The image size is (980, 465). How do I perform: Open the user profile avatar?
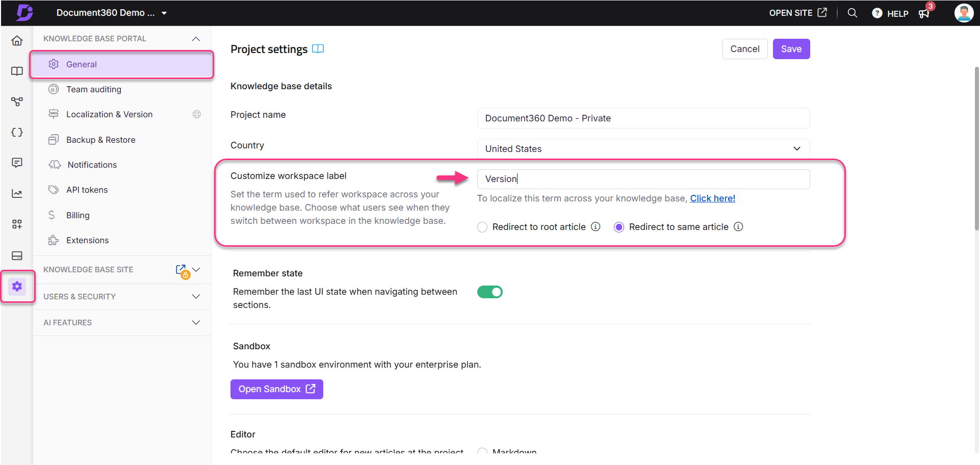pyautogui.click(x=964, y=13)
